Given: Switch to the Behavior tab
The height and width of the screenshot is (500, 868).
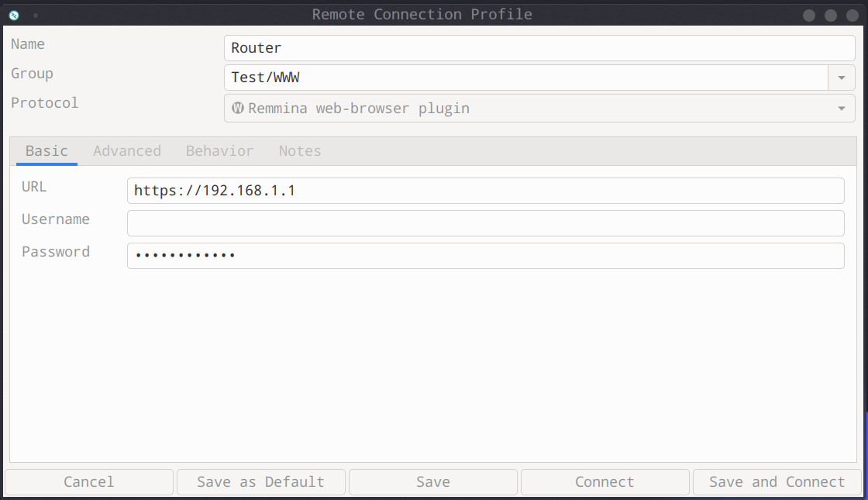Looking at the screenshot, I should click(219, 151).
